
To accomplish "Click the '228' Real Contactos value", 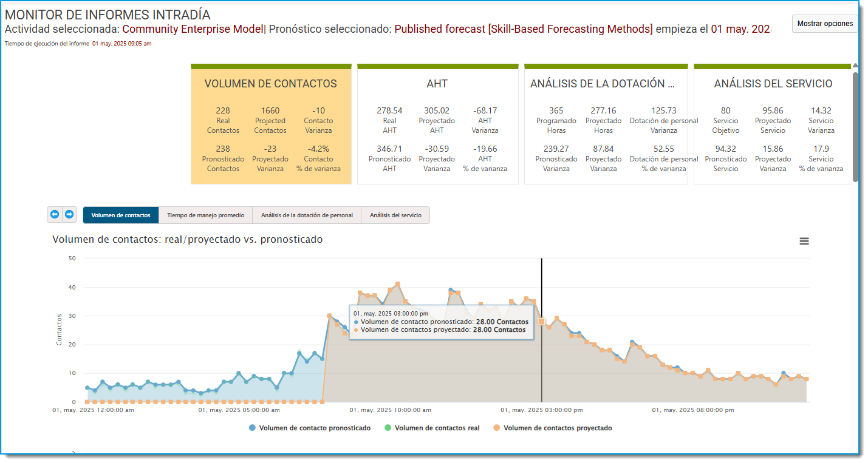I will 223,110.
